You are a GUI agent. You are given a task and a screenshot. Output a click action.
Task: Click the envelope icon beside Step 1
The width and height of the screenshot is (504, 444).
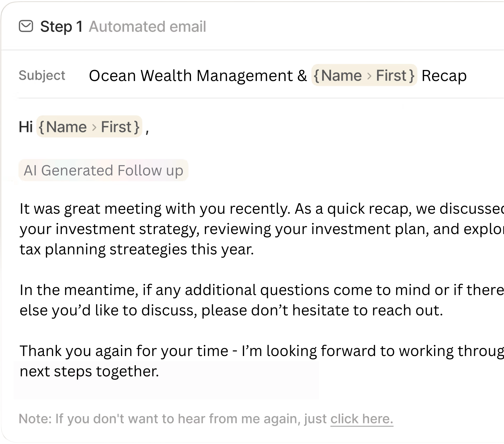(26, 26)
